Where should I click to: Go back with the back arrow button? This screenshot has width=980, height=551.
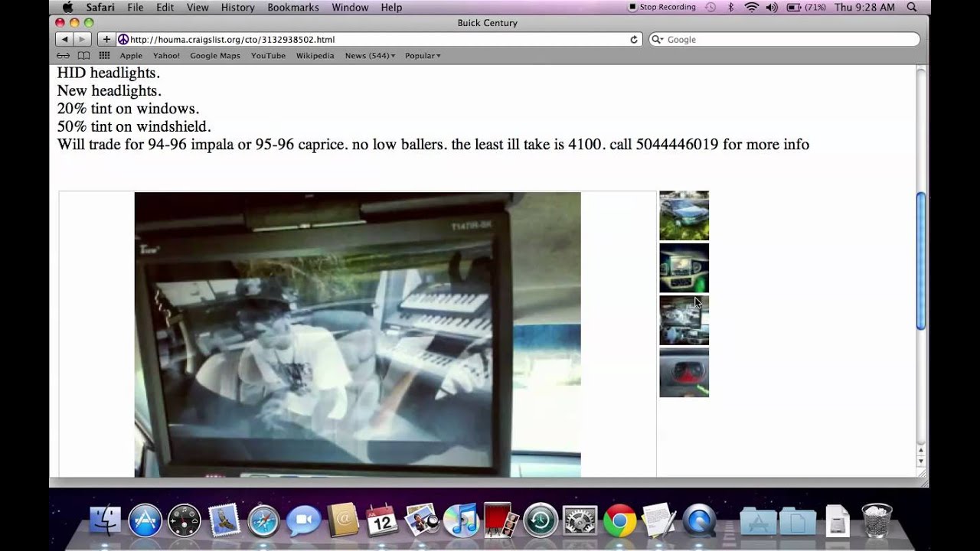[64, 39]
